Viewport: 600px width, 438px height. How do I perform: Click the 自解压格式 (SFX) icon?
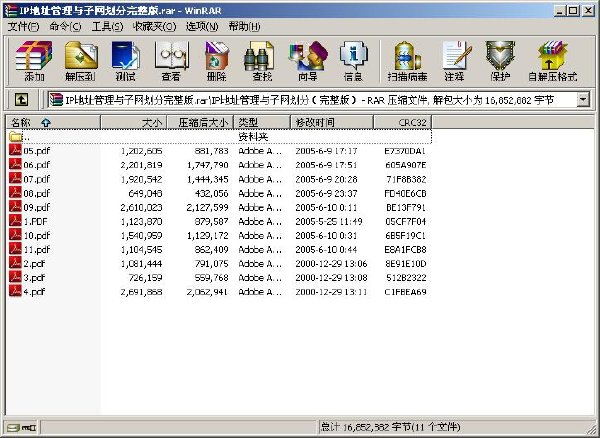(x=552, y=56)
